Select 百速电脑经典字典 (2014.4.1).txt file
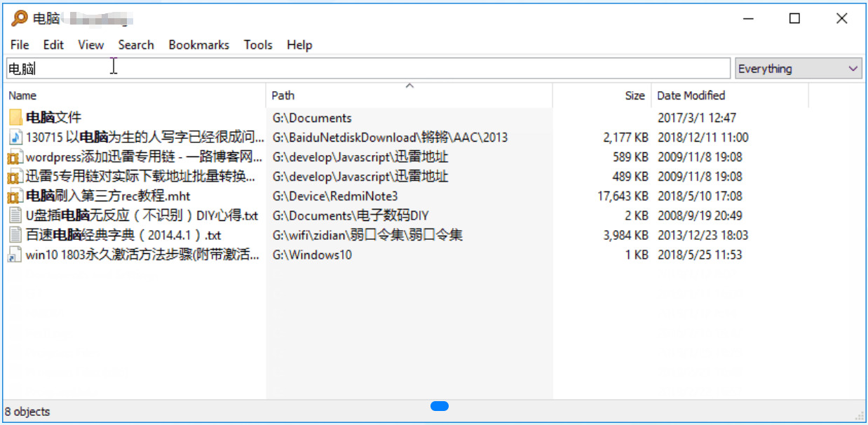Screen dimensions: 868x425 click(123, 236)
